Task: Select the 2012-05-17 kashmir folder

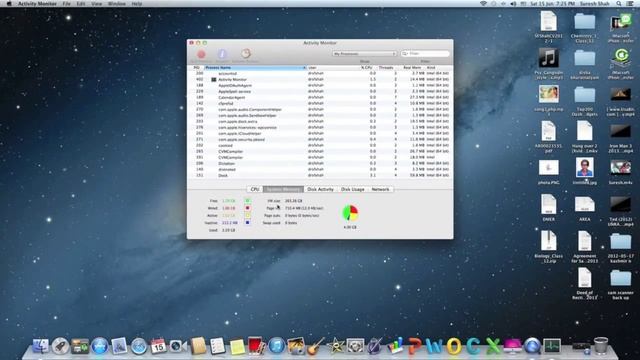Action: pos(620,242)
